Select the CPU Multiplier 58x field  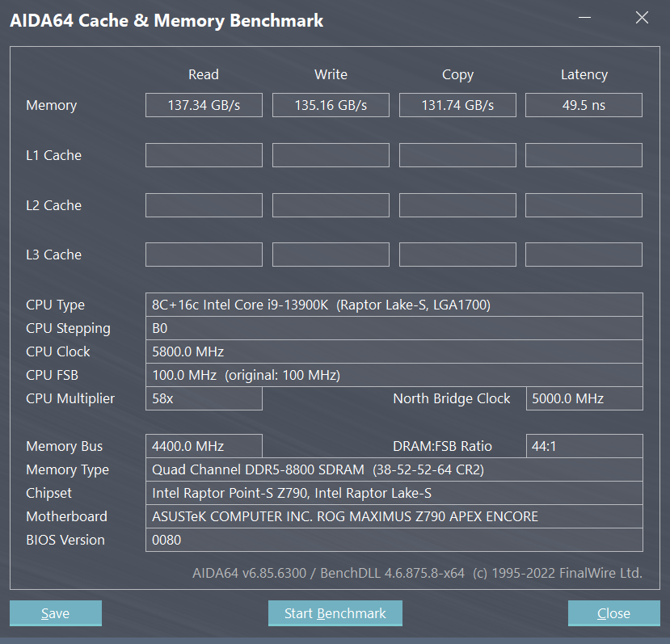click(203, 398)
